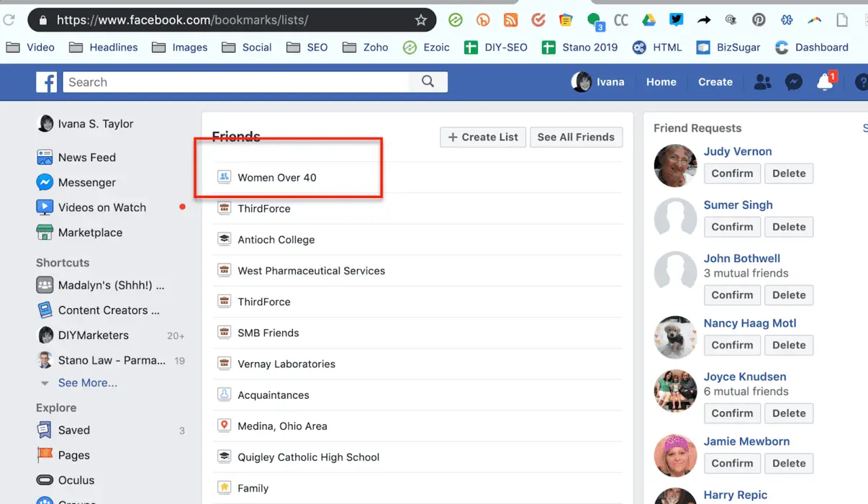Screen dimensions: 868x504
Task: Confirm Jamie Mewborn's friend request
Action: pos(732,464)
